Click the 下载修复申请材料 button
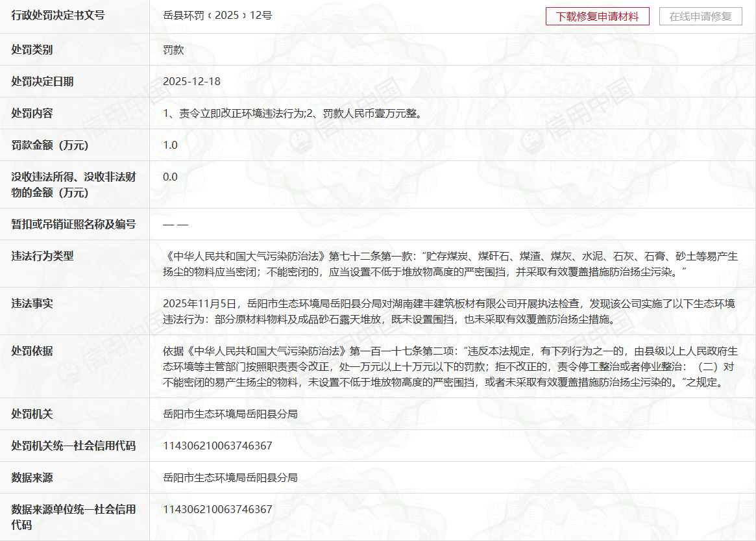The width and height of the screenshot is (756, 541). [597, 16]
